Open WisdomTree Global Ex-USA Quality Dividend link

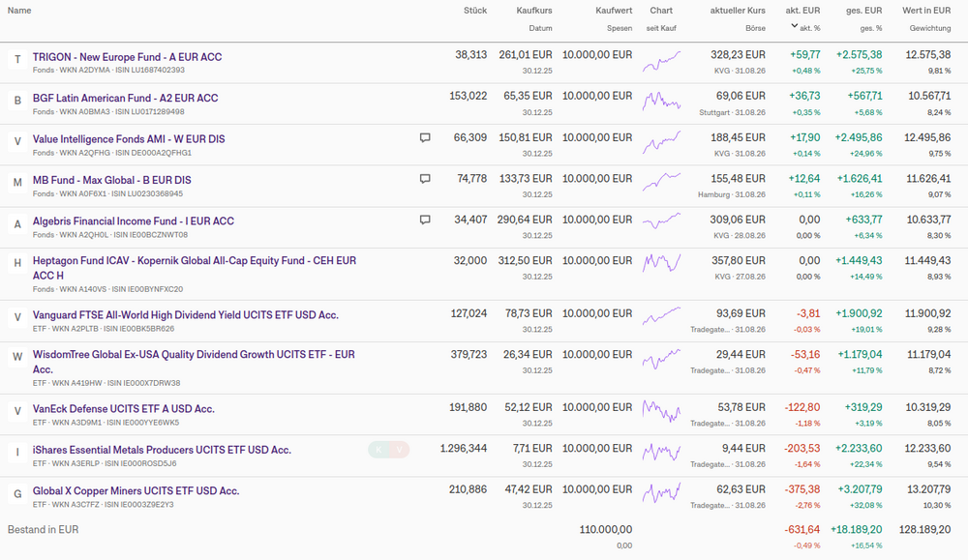194,362
